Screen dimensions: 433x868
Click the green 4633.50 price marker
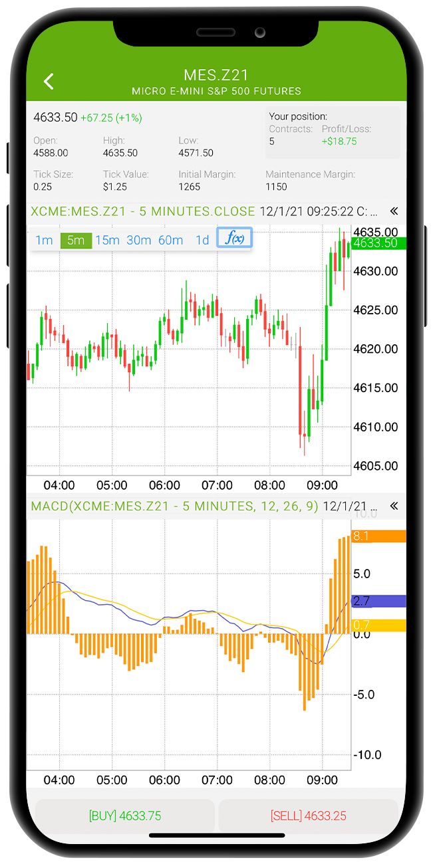tap(378, 243)
